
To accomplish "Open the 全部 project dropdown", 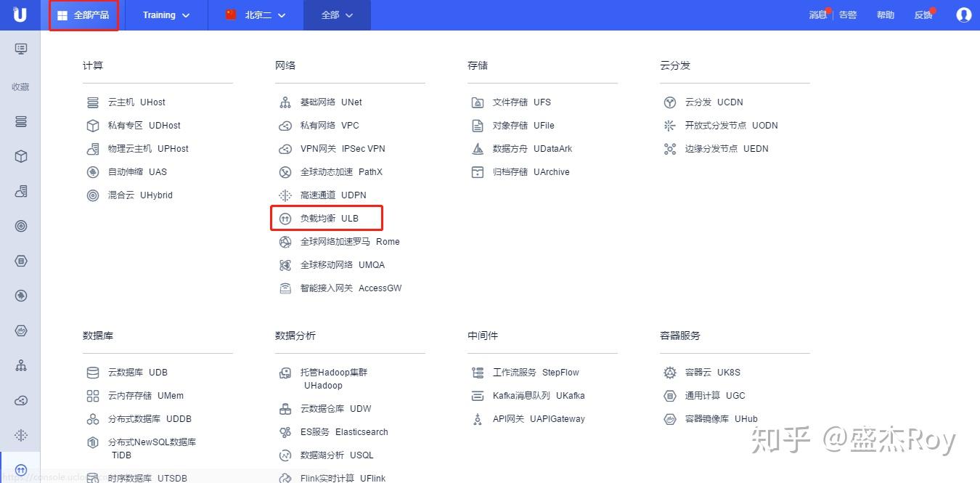I will click(x=336, y=15).
